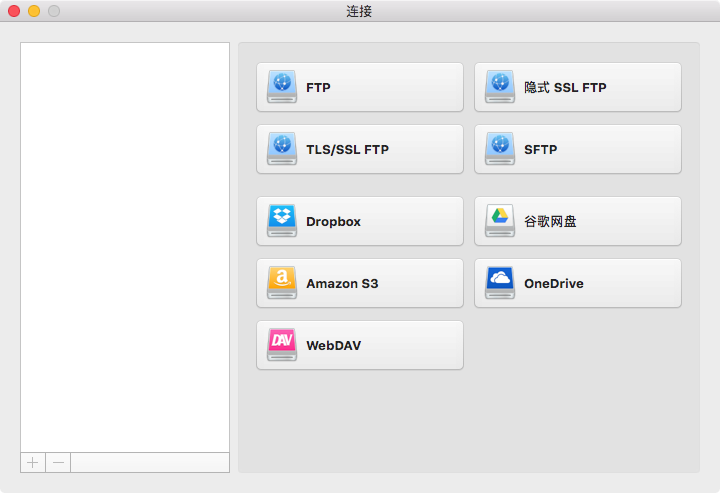Remove connection with the minus button
Image resolution: width=720 pixels, height=493 pixels.
(x=58, y=462)
